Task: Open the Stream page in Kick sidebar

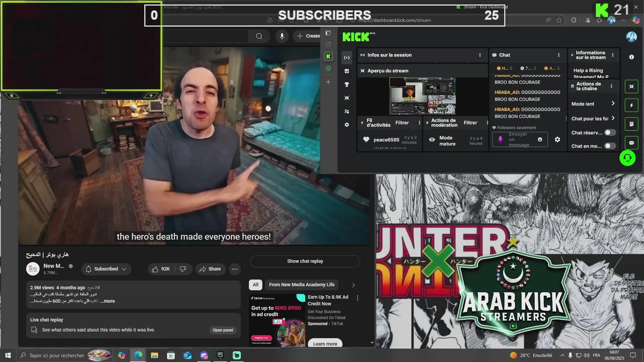Action: pos(347,57)
